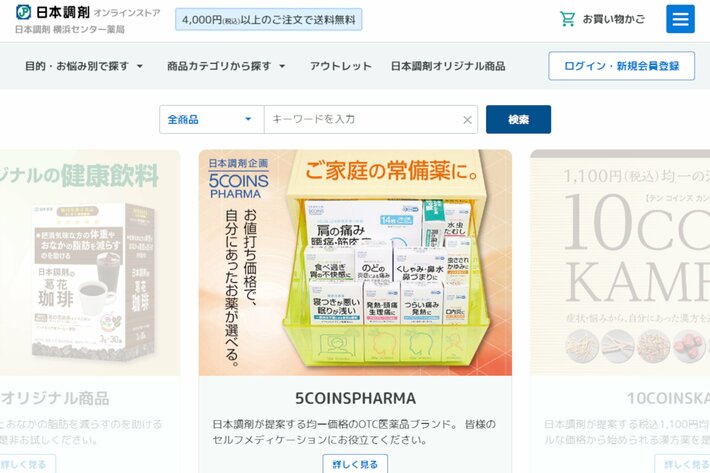The image size is (710, 473).
Task: Click inside the キーワードを入力 field
Action: 362,119
